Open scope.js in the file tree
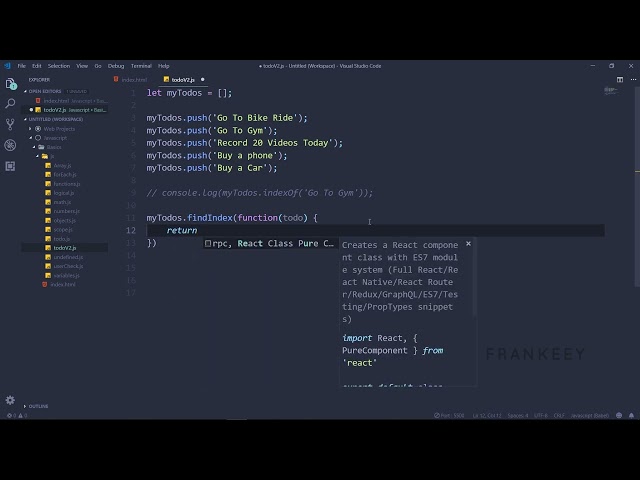Viewport: 640px width, 480px height. click(63, 229)
